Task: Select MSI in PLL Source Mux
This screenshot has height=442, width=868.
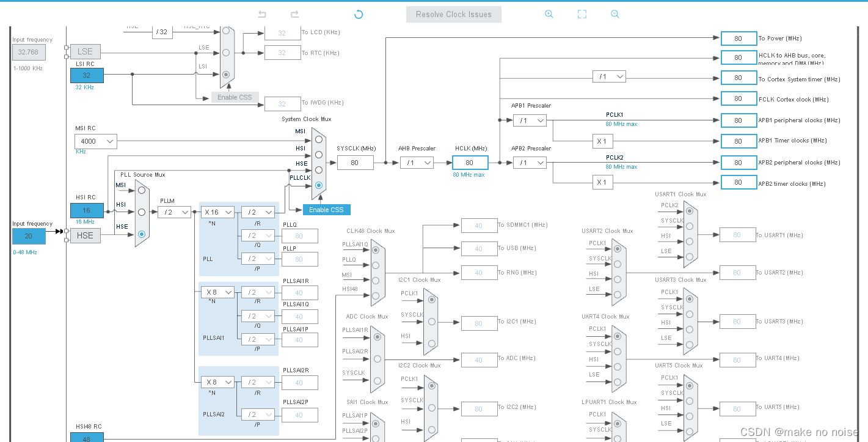Action: pyautogui.click(x=142, y=190)
